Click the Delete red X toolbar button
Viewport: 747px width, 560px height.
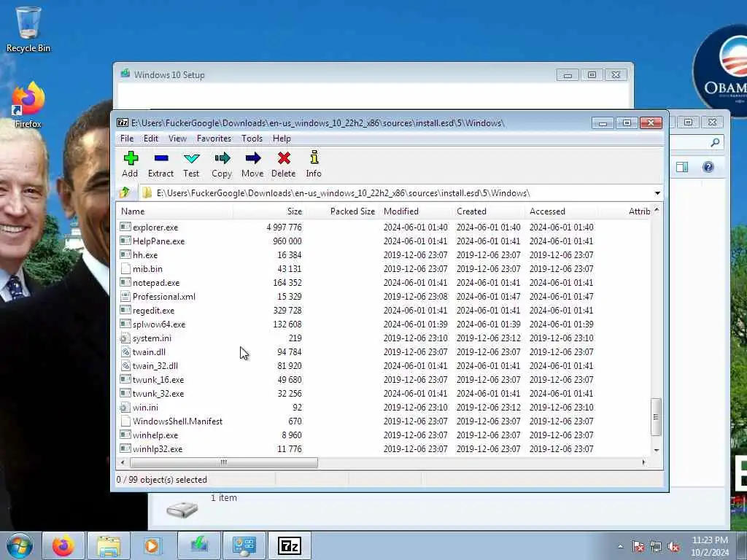[x=284, y=164]
